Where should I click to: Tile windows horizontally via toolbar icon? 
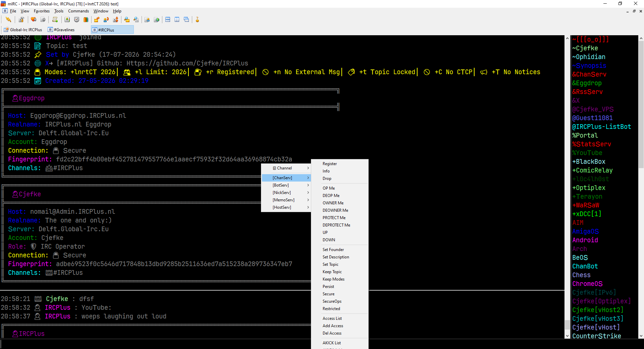168,19
